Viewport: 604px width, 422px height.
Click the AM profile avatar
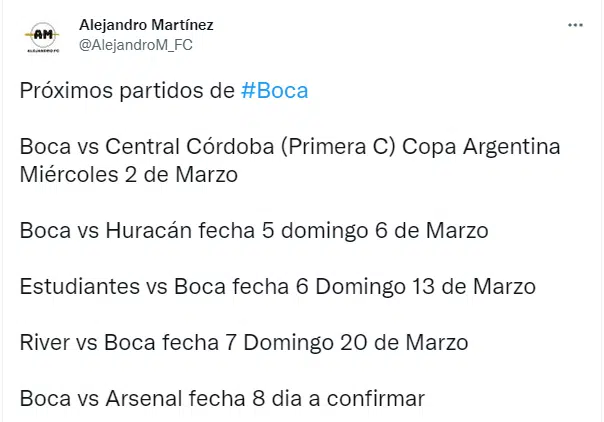coord(42,36)
